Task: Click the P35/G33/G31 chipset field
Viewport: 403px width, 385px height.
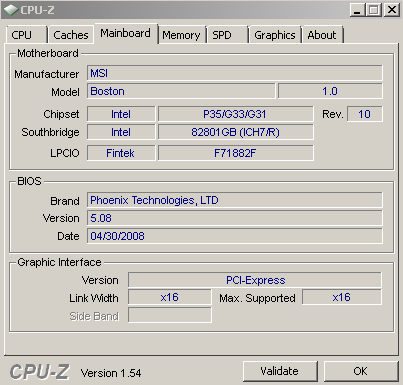Action: click(235, 114)
